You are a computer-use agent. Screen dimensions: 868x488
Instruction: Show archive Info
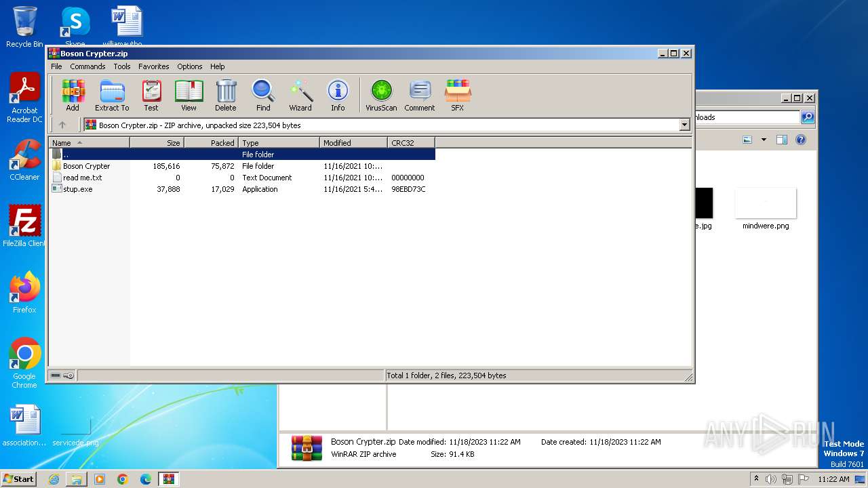[x=338, y=95]
